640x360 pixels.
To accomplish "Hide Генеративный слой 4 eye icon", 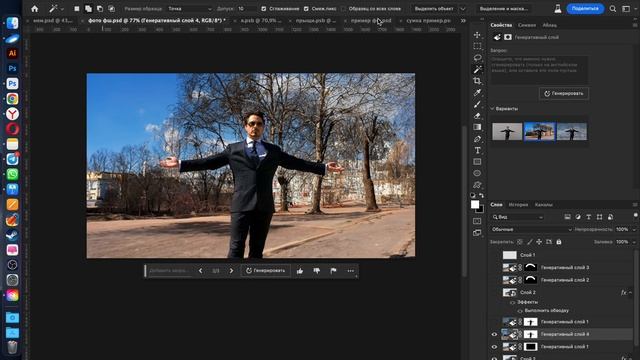I will pos(494,334).
